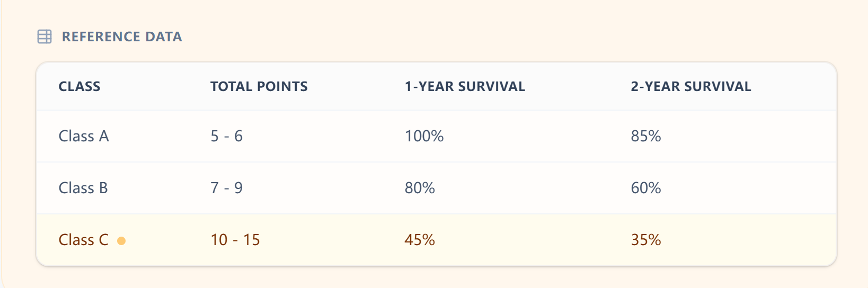Select the highlighted Class C label
Screen dimensions: 868x288
click(83, 240)
